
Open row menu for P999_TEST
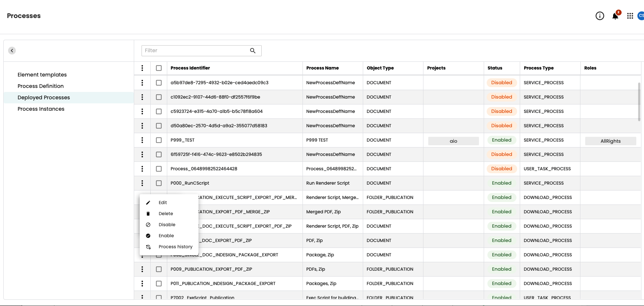pyautogui.click(x=142, y=140)
